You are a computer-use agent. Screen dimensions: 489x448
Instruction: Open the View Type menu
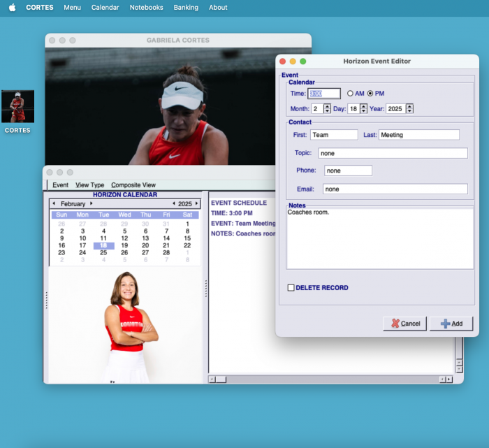89,185
